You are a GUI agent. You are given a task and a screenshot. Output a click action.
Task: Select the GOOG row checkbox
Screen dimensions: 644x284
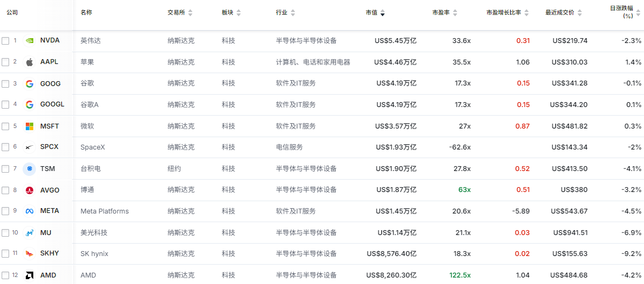(x=5, y=83)
